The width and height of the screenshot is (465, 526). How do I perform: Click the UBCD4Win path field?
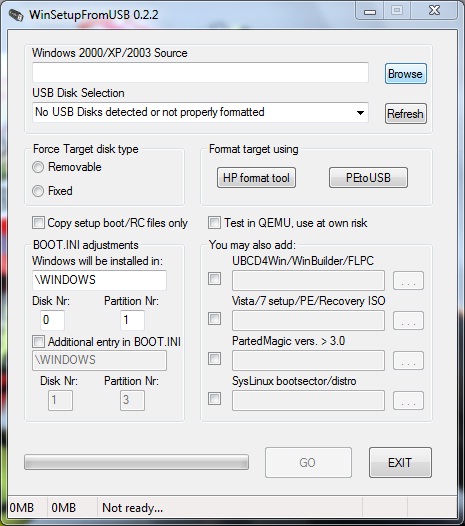coord(308,280)
